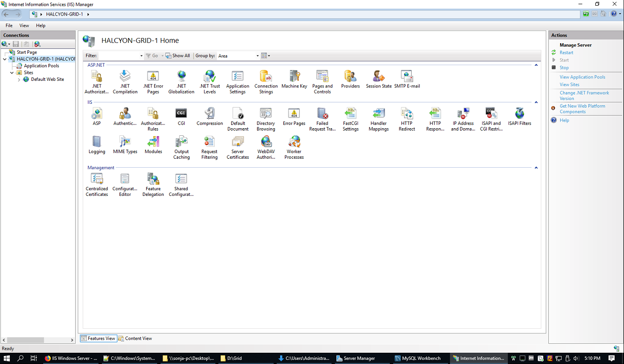624x364 pixels.
Task: Open Centralized Certificates feature
Action: tap(97, 185)
